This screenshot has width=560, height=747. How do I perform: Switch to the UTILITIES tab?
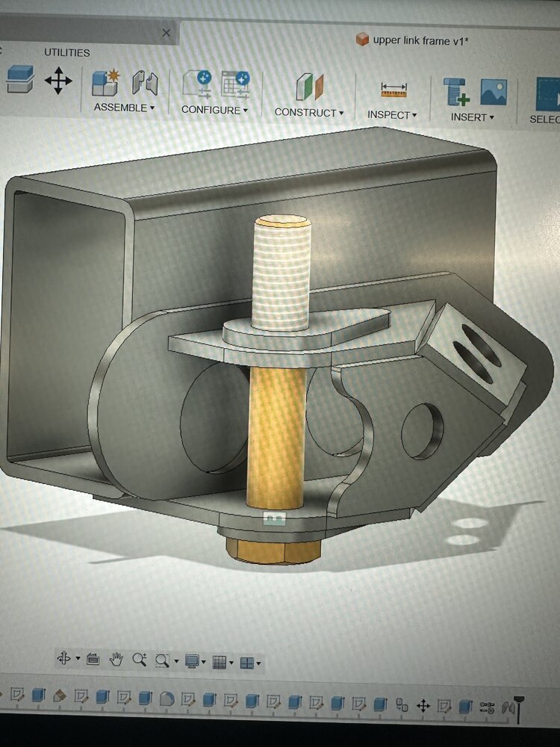tap(66, 53)
